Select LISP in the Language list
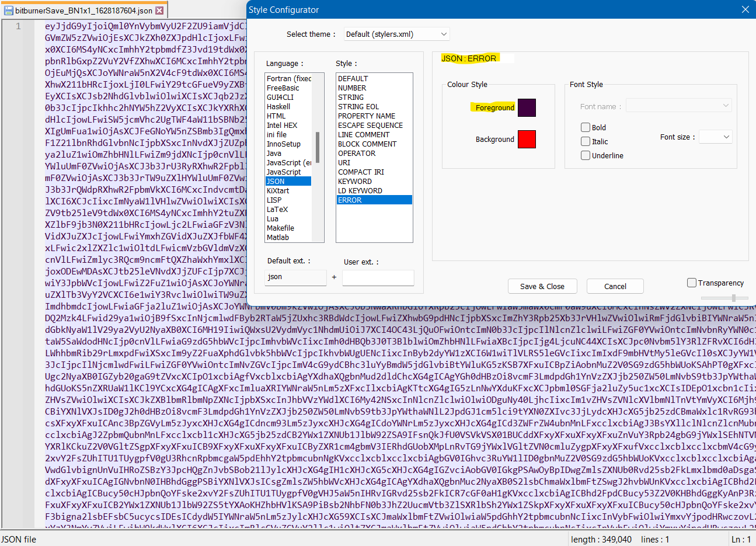 (275, 200)
